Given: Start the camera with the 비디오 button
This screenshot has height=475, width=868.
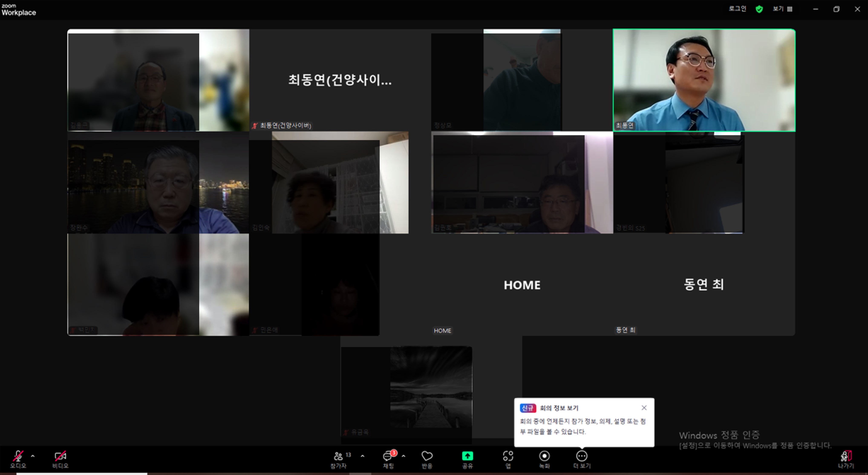Looking at the screenshot, I should click(60, 459).
